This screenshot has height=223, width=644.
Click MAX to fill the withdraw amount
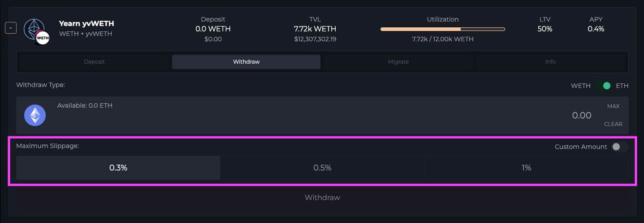click(613, 106)
